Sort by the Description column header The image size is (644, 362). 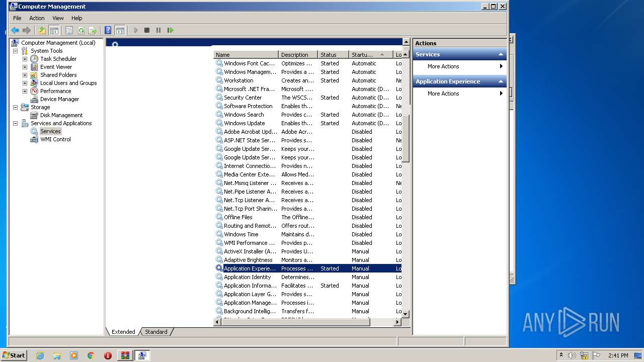click(298, 54)
